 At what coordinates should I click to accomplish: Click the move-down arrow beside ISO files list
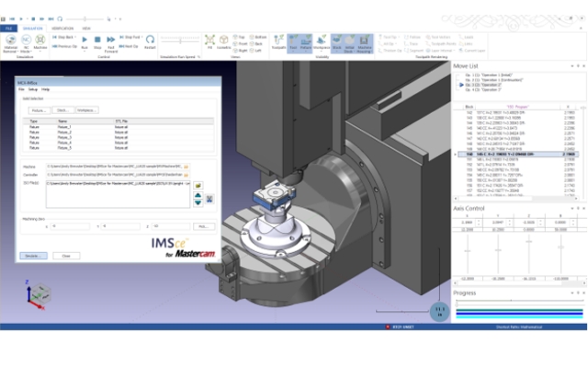click(199, 202)
